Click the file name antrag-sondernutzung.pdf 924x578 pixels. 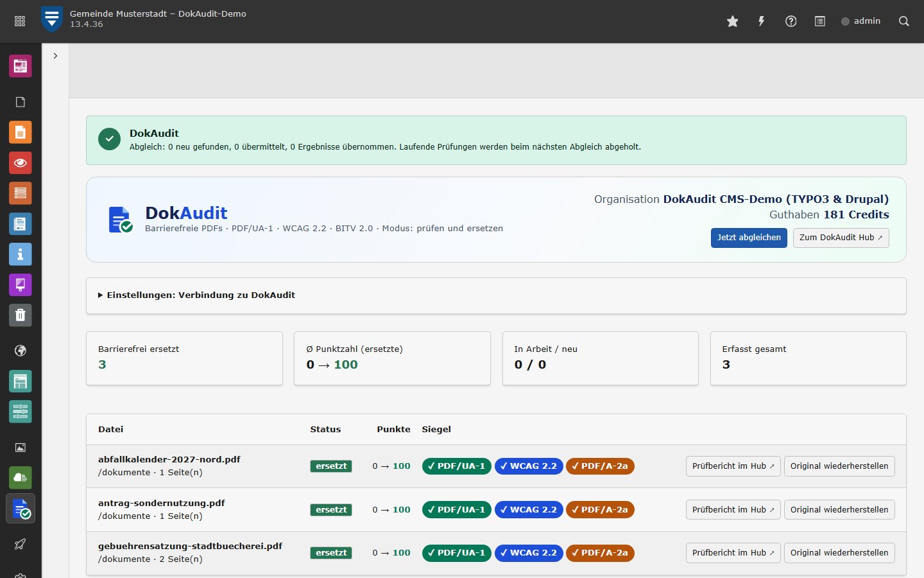tap(162, 504)
